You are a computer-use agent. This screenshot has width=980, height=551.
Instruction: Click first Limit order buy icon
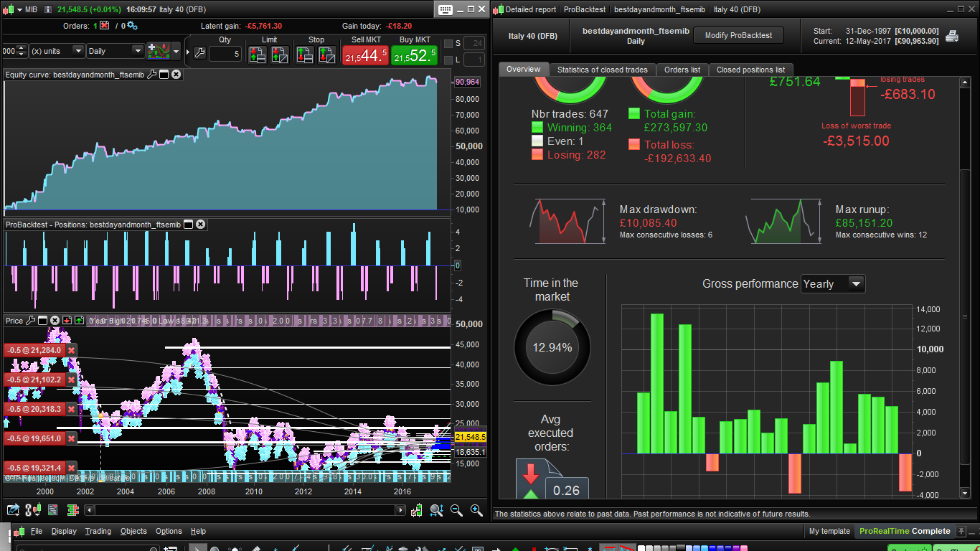coord(258,55)
